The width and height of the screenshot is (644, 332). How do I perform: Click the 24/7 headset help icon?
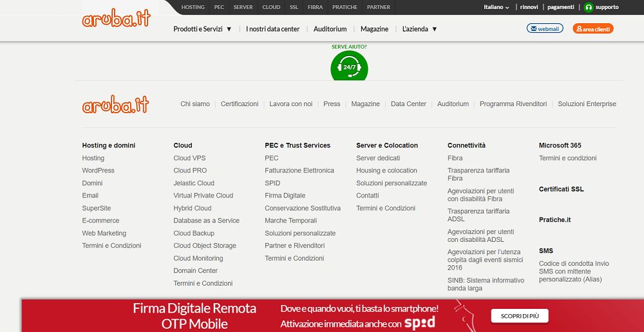click(349, 66)
